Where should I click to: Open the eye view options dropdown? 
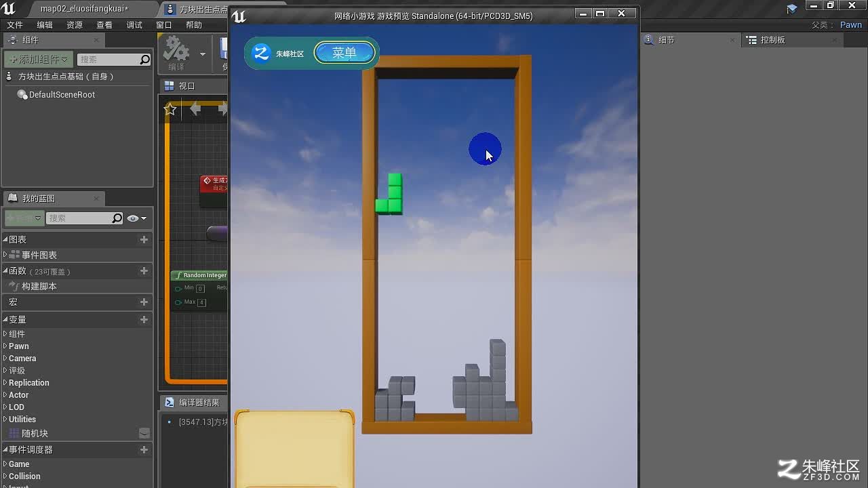pyautogui.click(x=137, y=218)
